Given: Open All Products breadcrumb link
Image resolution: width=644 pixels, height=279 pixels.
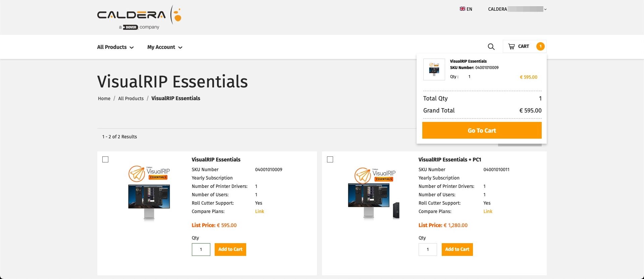Looking at the screenshot, I should point(131,98).
